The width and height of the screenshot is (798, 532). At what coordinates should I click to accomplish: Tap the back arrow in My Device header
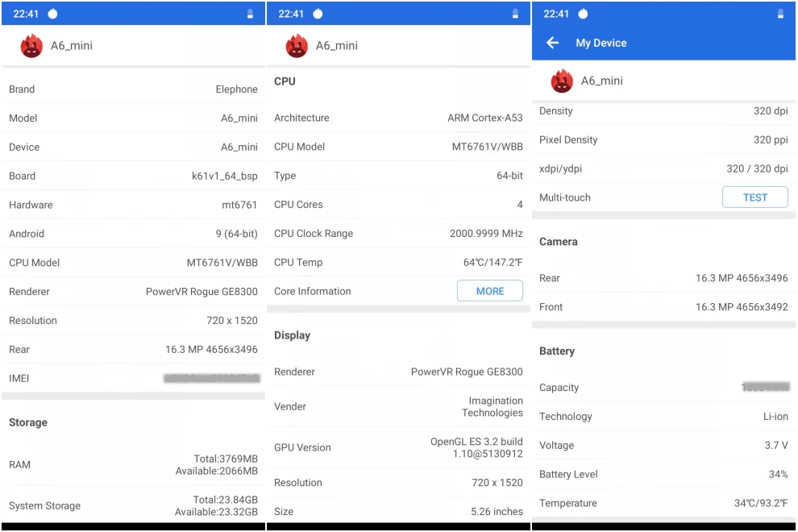tap(552, 43)
